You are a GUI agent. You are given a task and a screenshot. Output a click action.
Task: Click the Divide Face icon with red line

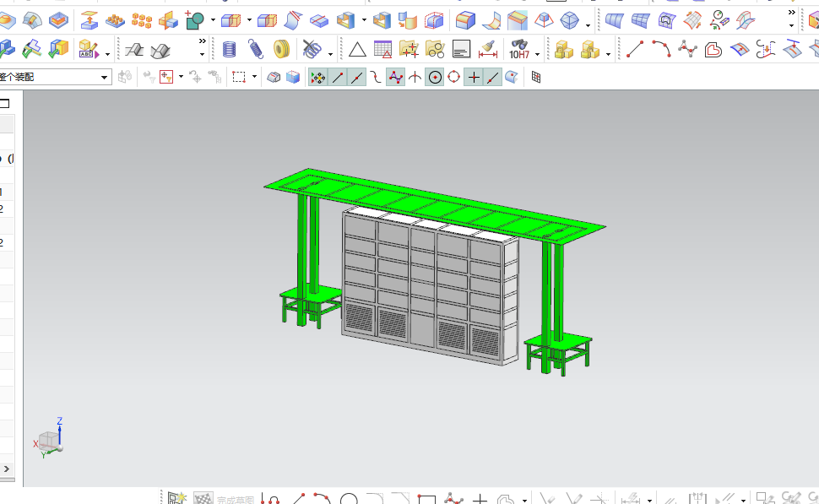click(318, 21)
